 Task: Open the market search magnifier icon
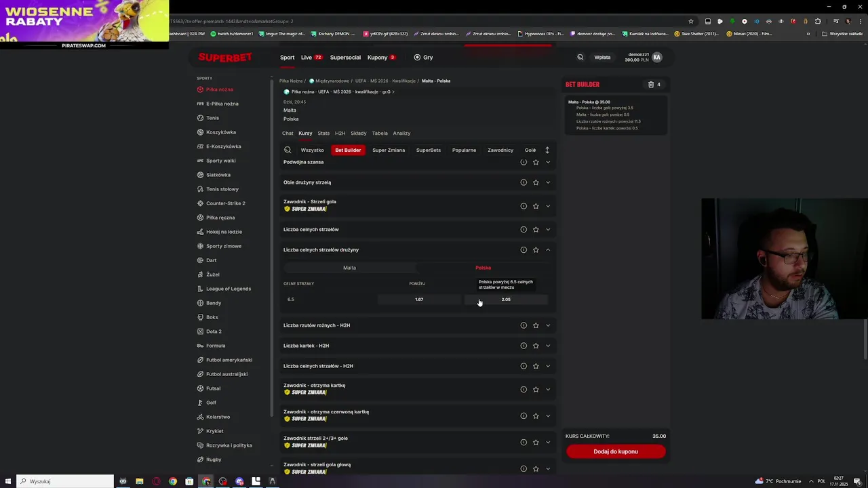click(x=288, y=150)
